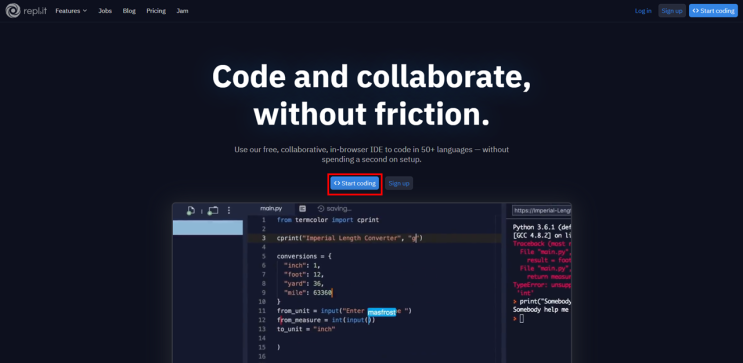Click the Log in link

click(x=643, y=11)
